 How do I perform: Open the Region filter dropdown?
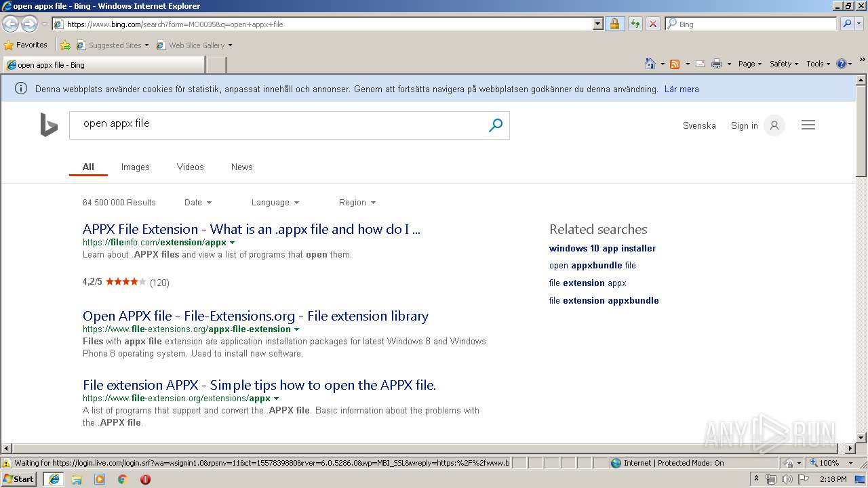(357, 203)
